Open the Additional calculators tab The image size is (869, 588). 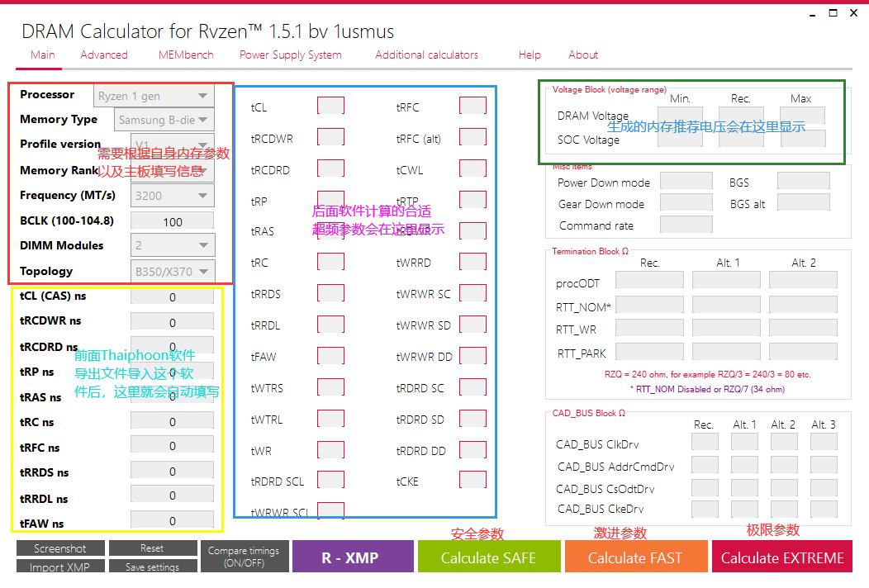click(x=426, y=55)
